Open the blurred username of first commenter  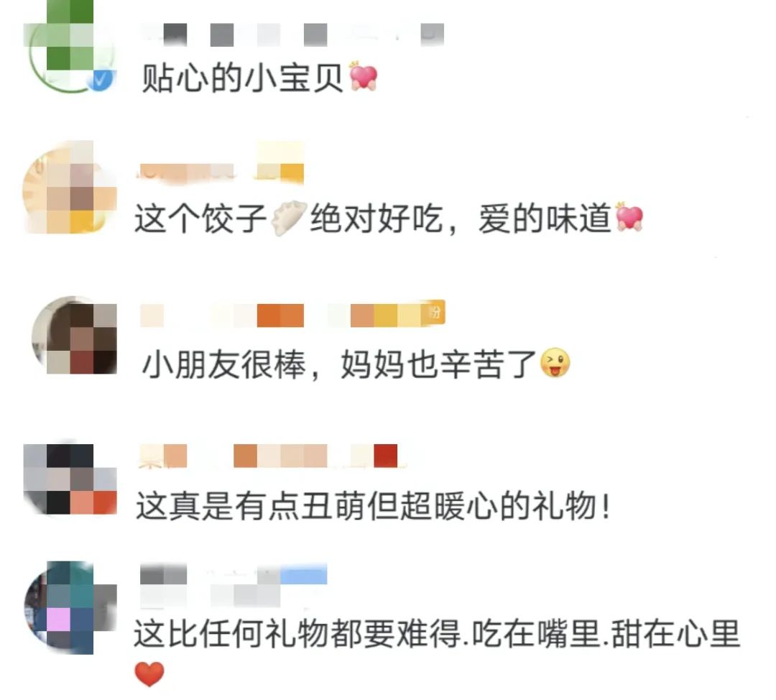[x=292, y=34]
